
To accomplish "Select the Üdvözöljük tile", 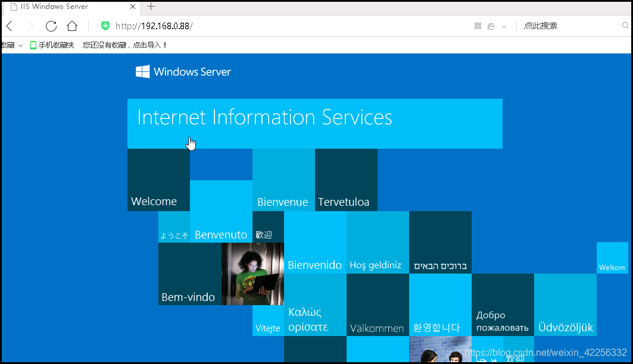I will [x=565, y=305].
